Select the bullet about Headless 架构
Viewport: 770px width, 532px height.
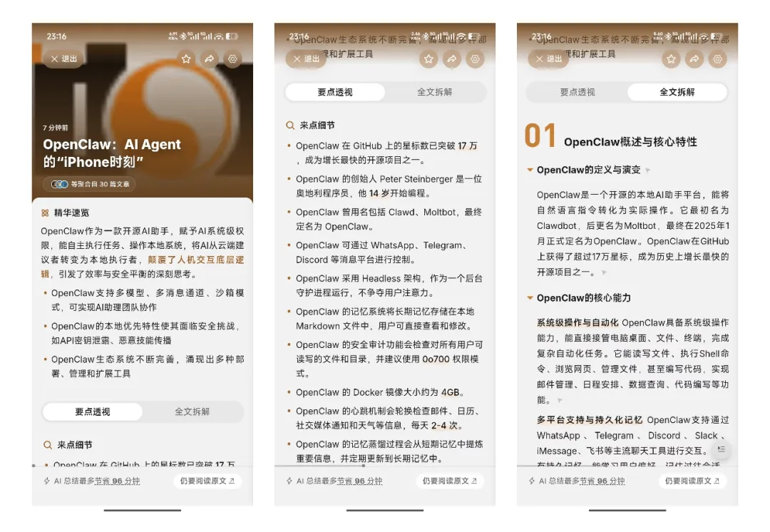pos(386,285)
